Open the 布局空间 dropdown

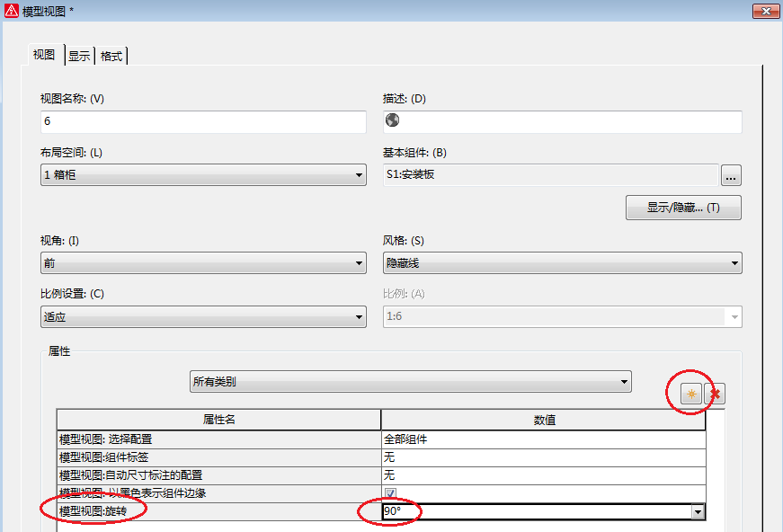coord(359,175)
